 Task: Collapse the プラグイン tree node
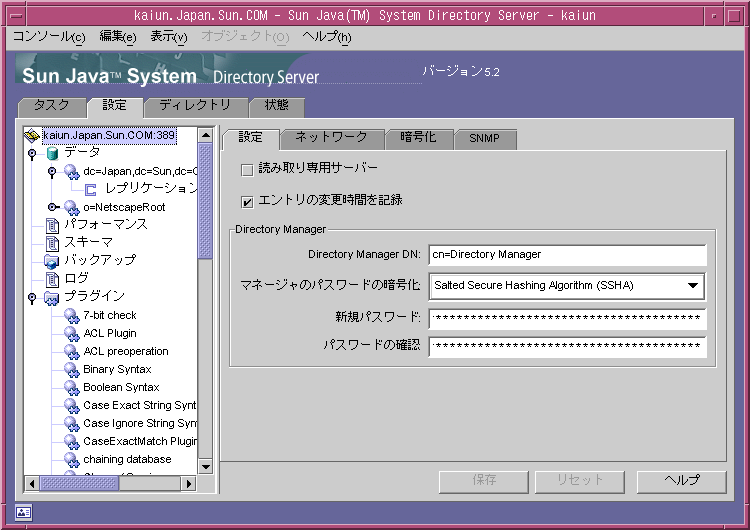click(32, 298)
